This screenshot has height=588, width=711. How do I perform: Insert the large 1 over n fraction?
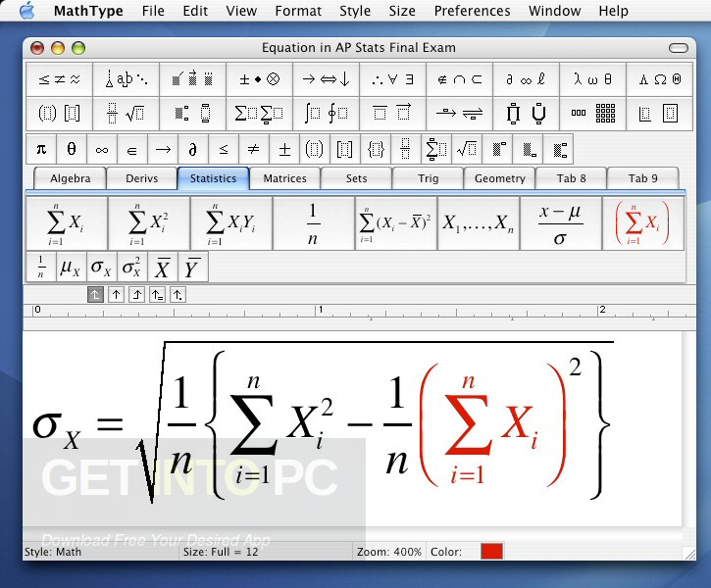(314, 223)
